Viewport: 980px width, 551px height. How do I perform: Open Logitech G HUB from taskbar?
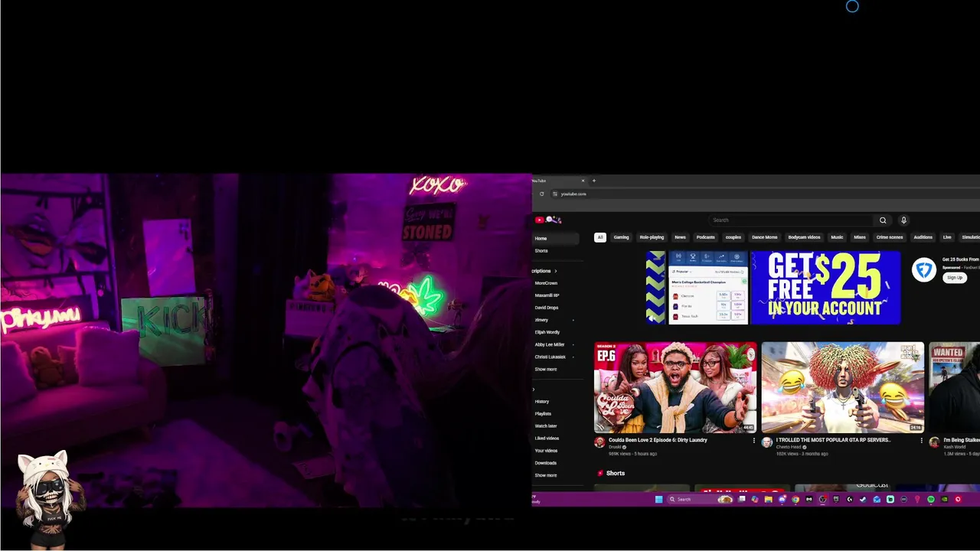[x=849, y=499]
